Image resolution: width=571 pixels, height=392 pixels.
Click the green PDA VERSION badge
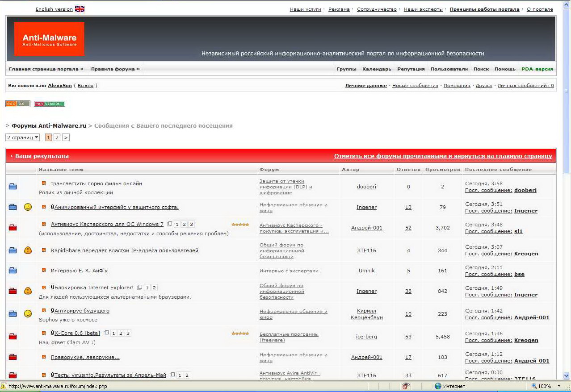(x=50, y=104)
